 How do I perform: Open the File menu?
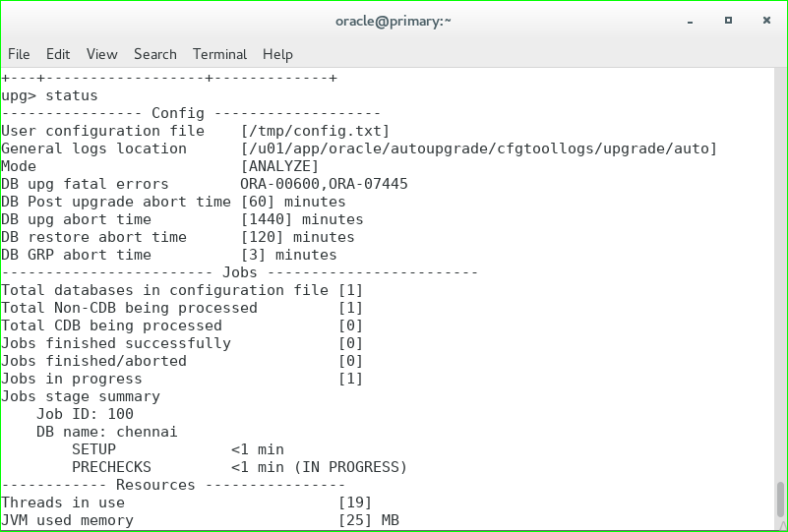(19, 54)
